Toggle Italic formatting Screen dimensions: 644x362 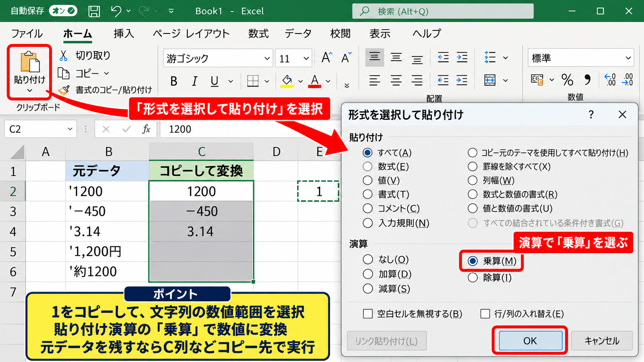pyautogui.click(x=195, y=81)
